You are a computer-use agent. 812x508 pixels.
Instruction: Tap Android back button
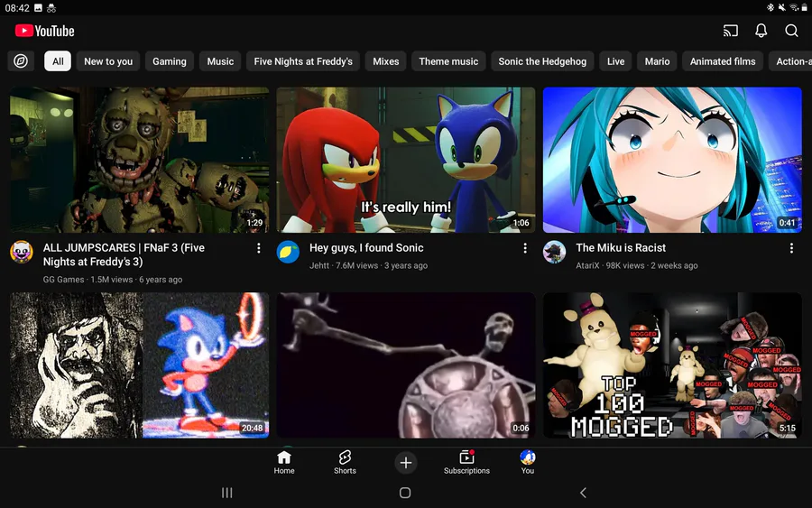tap(583, 493)
